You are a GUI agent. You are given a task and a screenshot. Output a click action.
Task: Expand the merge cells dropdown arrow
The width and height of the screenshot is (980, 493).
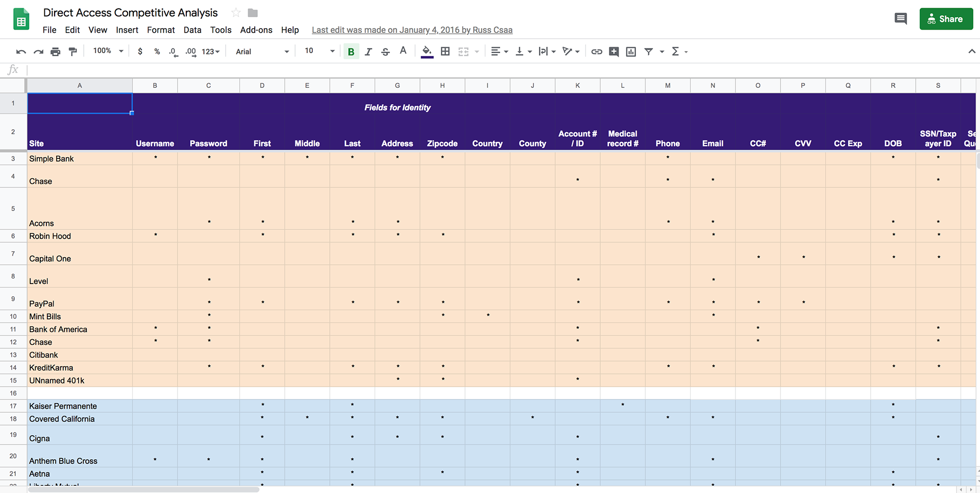477,52
